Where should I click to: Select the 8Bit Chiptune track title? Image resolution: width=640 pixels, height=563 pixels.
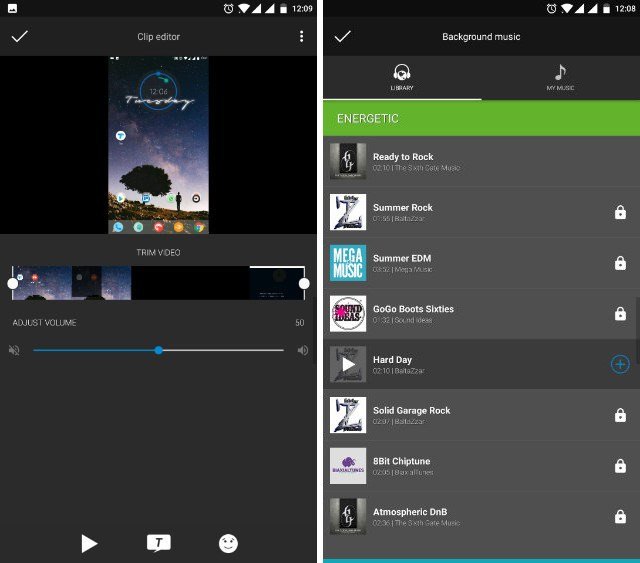(401, 461)
